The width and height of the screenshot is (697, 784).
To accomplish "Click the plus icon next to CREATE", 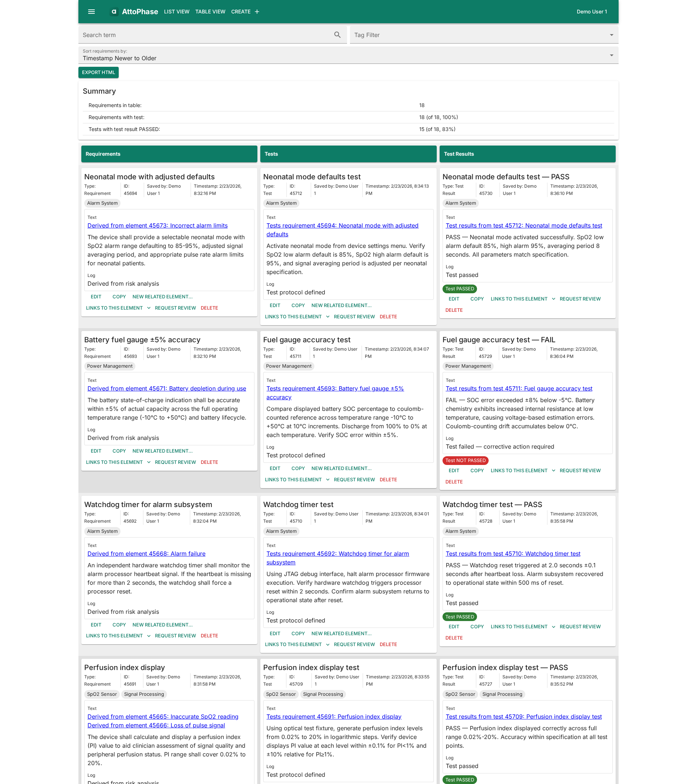I will coord(257,12).
